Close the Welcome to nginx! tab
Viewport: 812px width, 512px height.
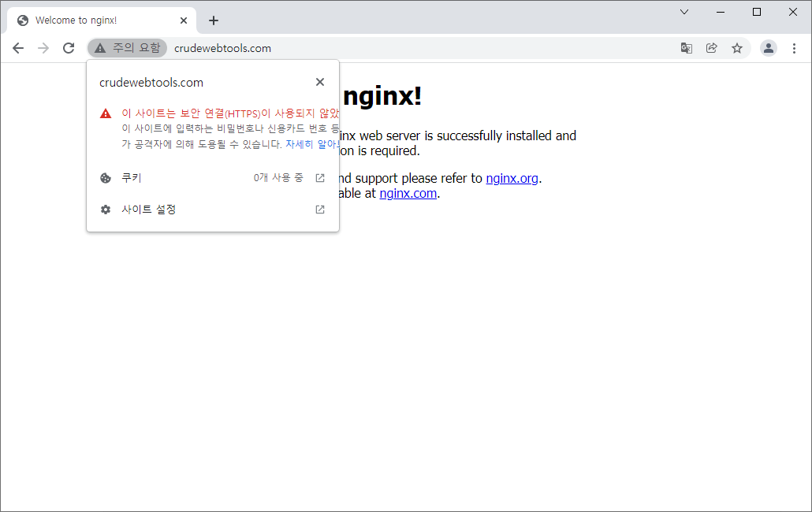click(x=184, y=20)
